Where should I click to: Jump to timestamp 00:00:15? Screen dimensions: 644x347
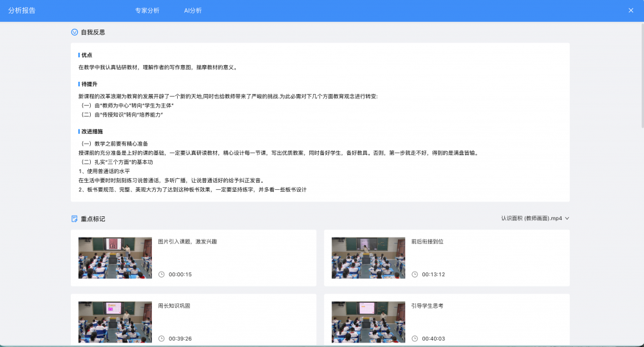pos(180,274)
